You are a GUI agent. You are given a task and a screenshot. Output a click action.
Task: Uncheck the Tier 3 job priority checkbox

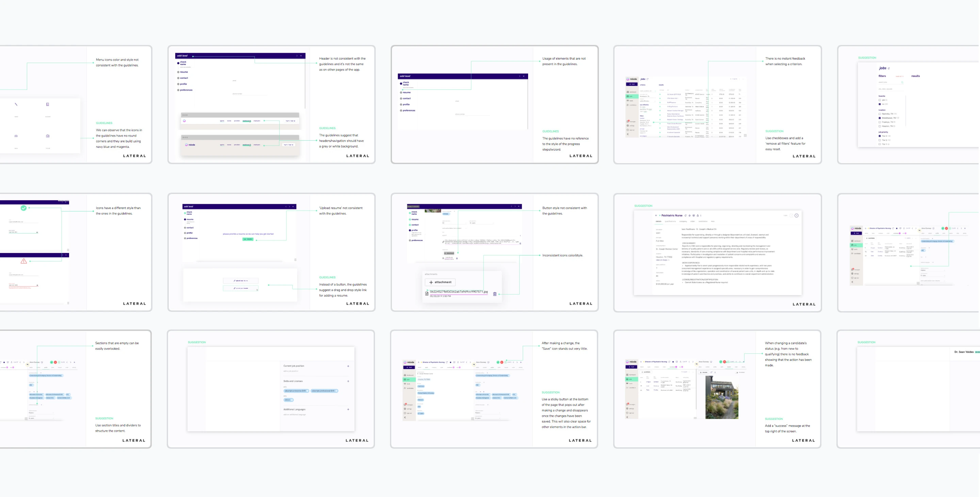(880, 136)
